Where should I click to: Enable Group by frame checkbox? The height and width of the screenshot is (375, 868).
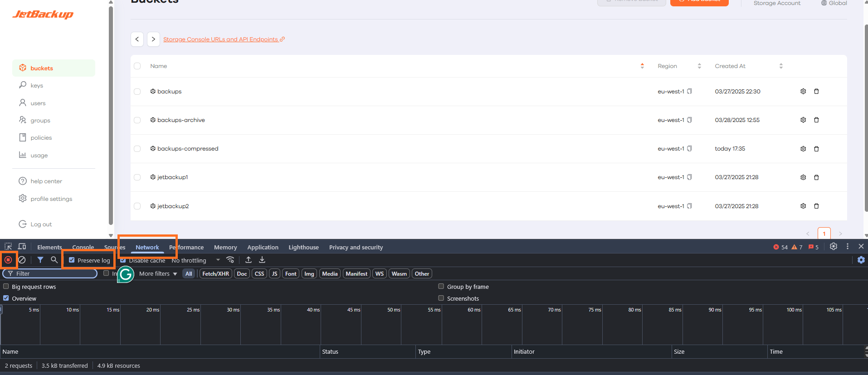[441, 286]
